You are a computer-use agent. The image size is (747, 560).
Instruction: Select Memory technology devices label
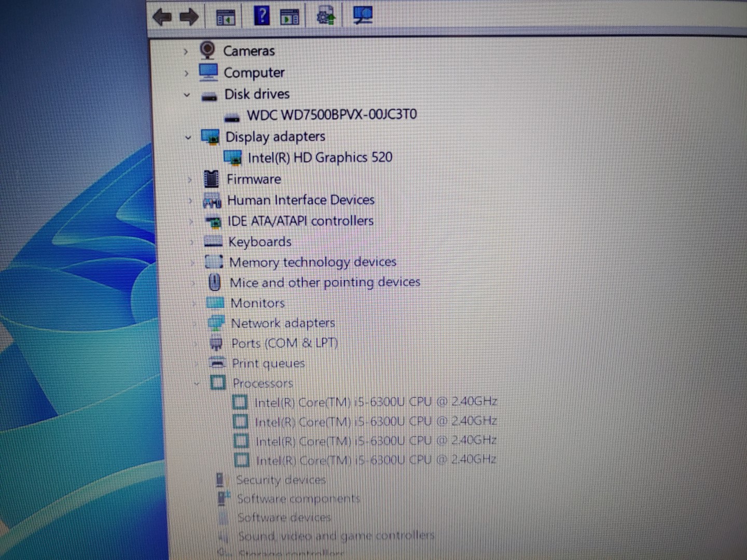point(313,262)
